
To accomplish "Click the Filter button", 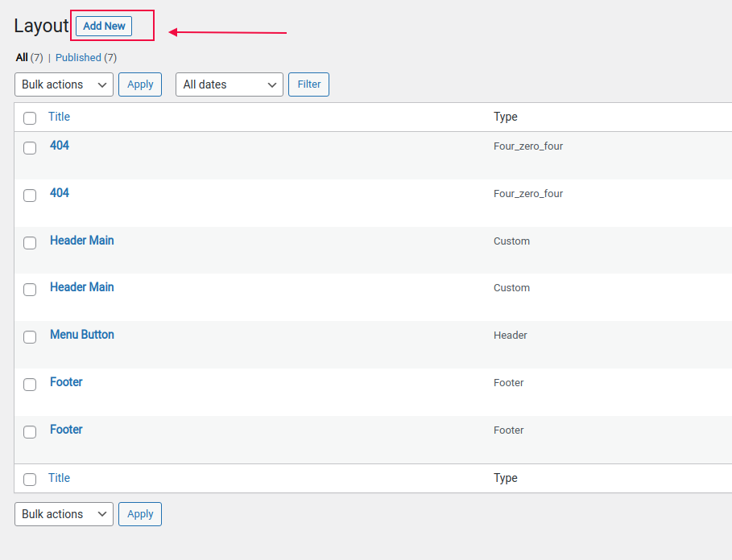I will coord(308,84).
